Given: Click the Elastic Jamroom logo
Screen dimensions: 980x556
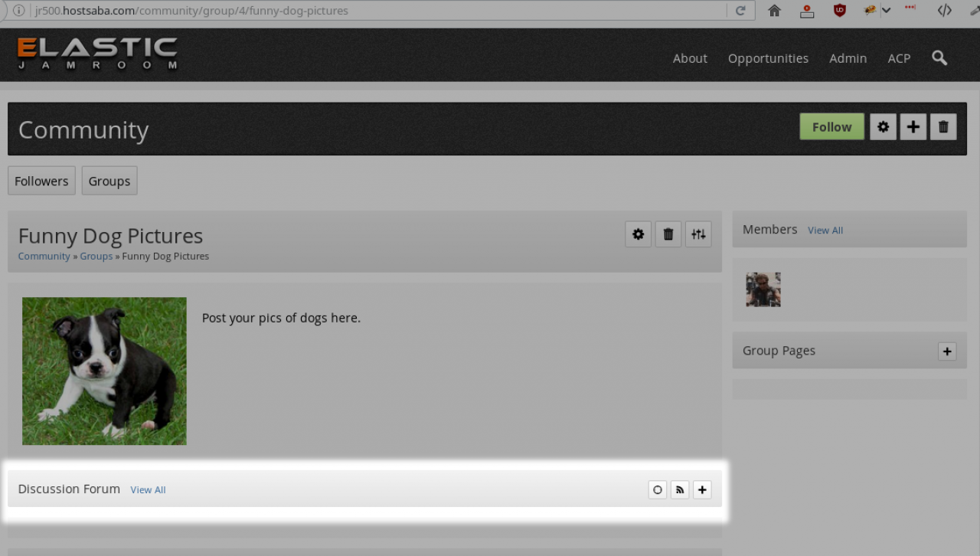Looking at the screenshot, I should click(97, 54).
